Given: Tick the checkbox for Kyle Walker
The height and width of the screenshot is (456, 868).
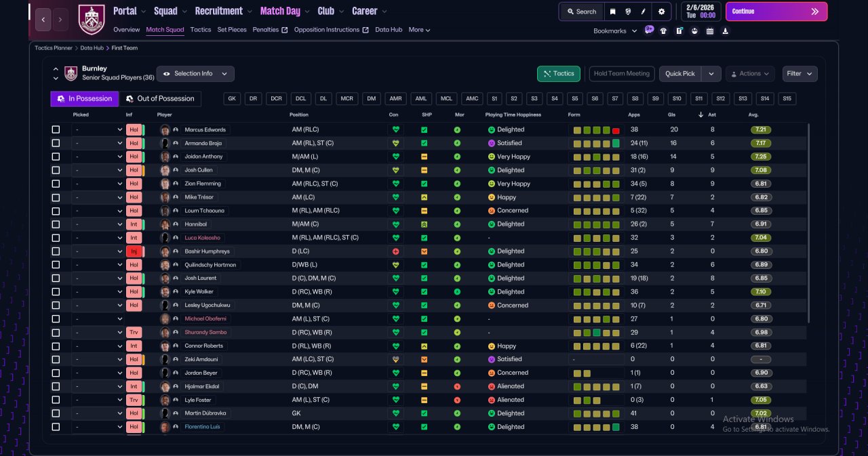Looking at the screenshot, I should (56, 292).
